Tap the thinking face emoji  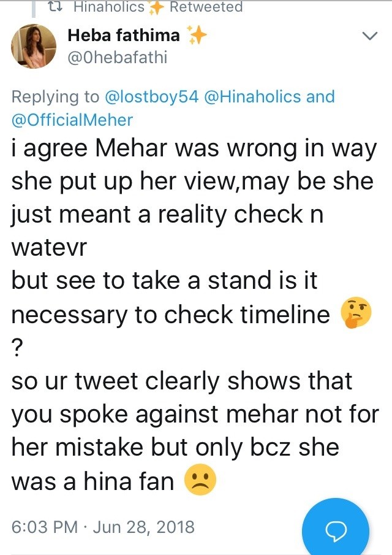tap(356, 313)
